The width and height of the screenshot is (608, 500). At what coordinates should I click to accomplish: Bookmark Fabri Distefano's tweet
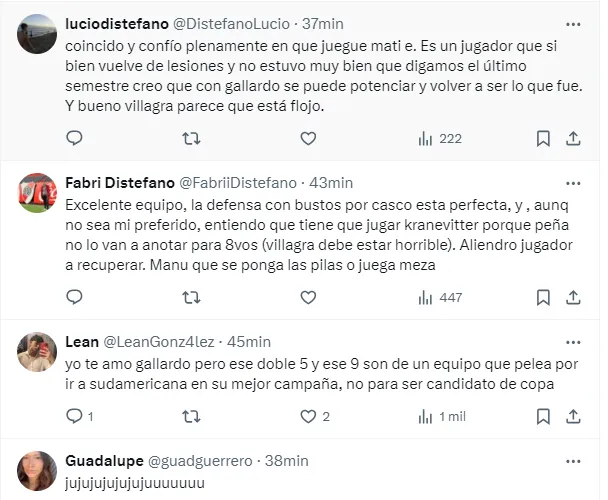pos(542,297)
